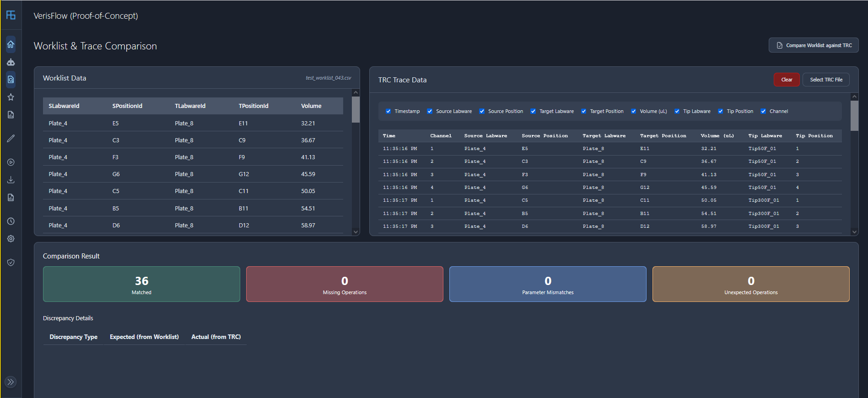
Task: Open the download icon in the sidebar
Action: coord(11,180)
